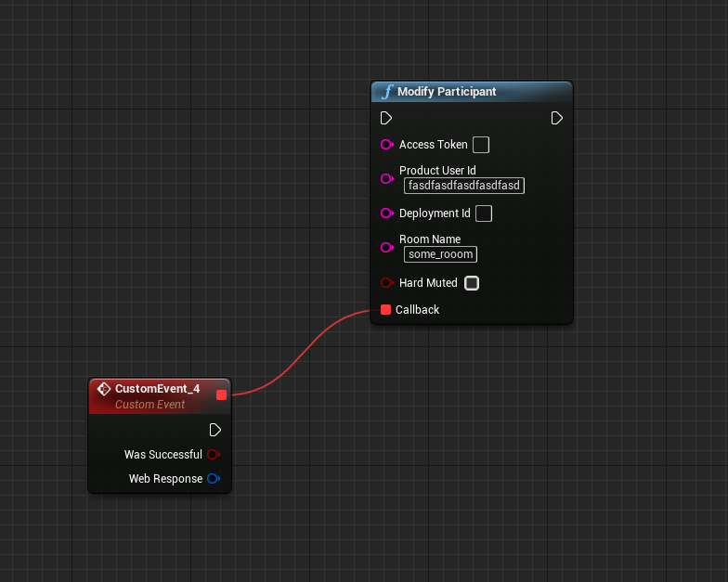Click the function icon on Modify Participant
Screen dimensions: 728x582
(387, 92)
